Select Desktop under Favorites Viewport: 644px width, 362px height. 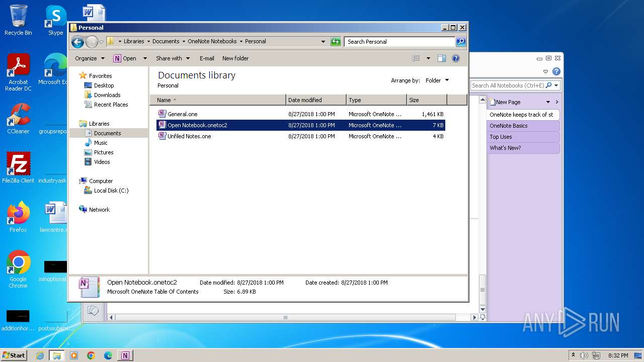pyautogui.click(x=104, y=85)
